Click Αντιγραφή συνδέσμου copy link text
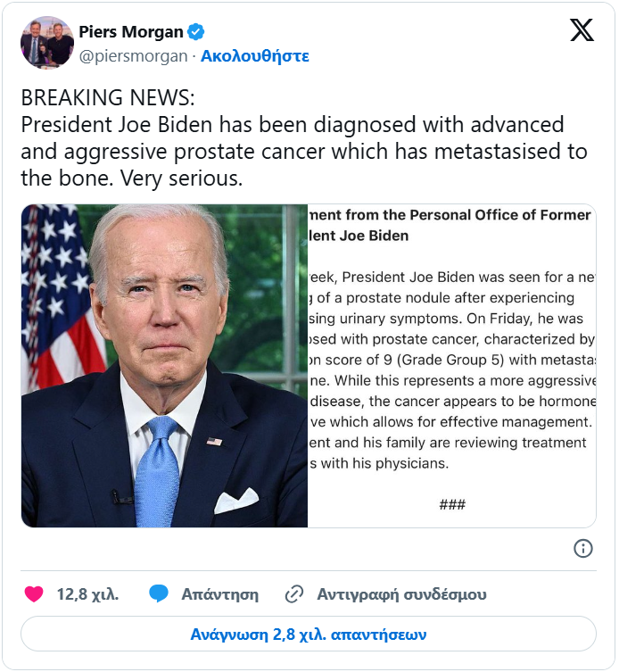This screenshot has height=672, width=619. click(x=401, y=594)
